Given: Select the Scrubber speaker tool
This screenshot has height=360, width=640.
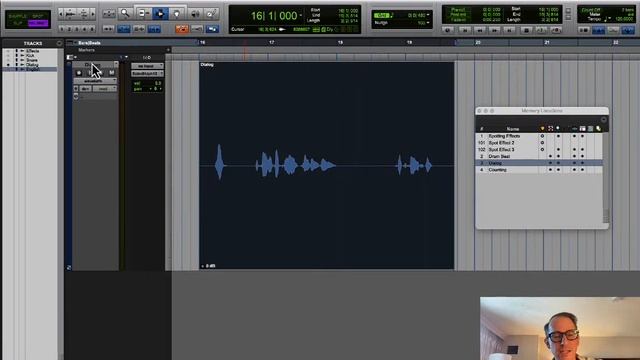Looking at the screenshot, I should (x=195, y=14).
